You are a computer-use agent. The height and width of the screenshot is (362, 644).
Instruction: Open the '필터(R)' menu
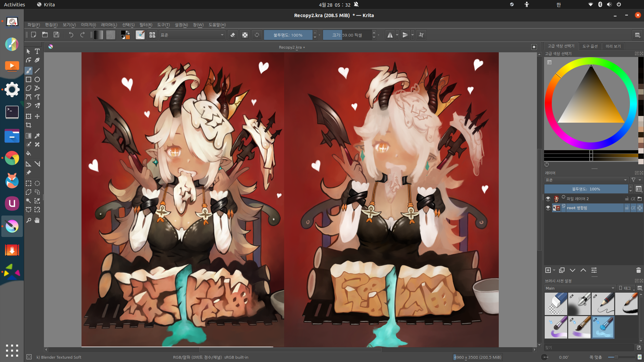[x=146, y=25]
